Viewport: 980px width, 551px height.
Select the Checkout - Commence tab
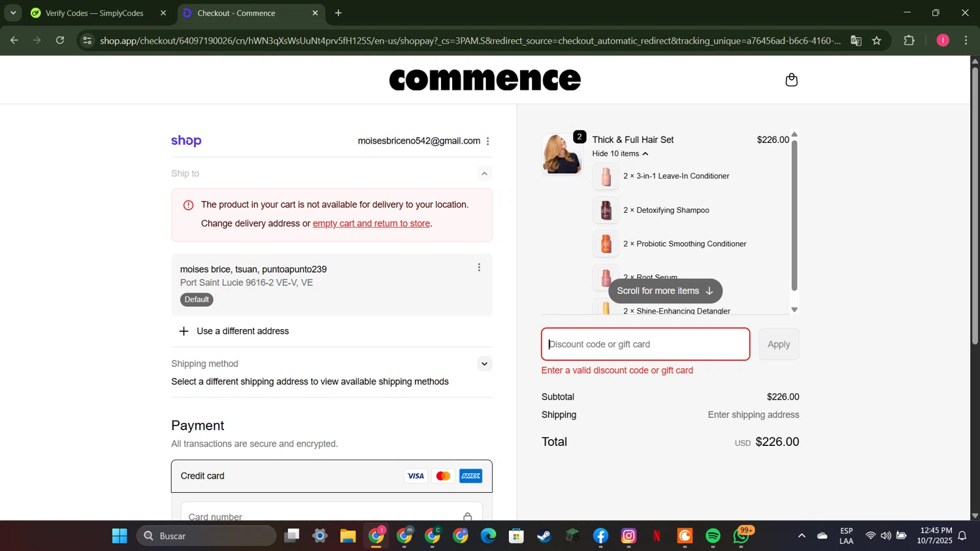click(236, 13)
